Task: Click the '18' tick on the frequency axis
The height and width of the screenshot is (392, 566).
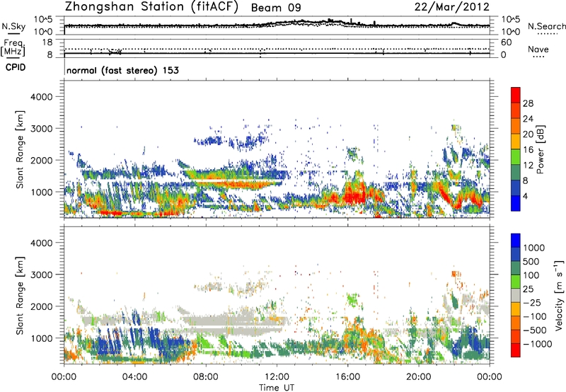Action: coord(47,42)
